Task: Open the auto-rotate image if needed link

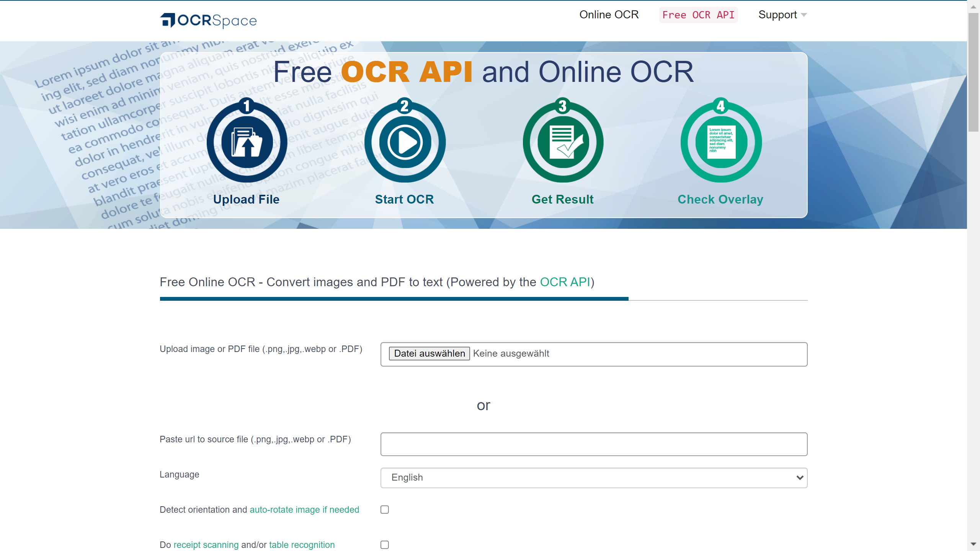Action: [x=304, y=509]
